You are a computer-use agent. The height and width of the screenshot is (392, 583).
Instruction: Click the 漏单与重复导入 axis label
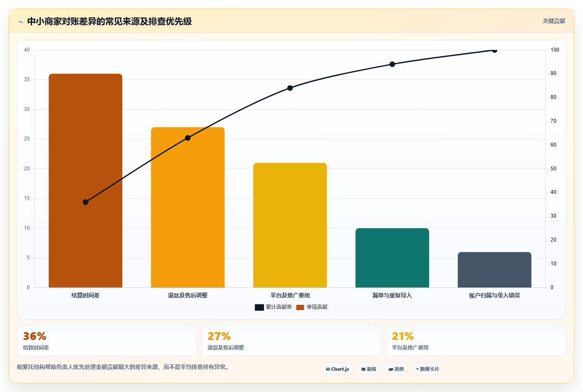point(392,295)
